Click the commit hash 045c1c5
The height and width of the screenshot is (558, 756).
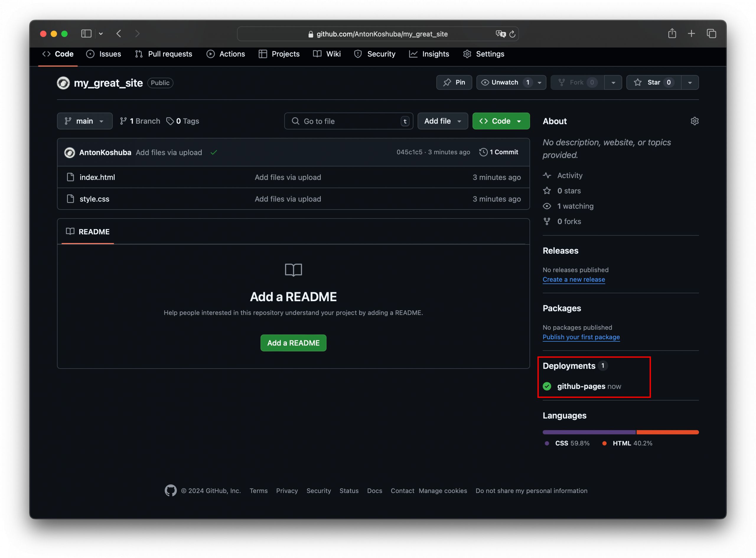[409, 152]
